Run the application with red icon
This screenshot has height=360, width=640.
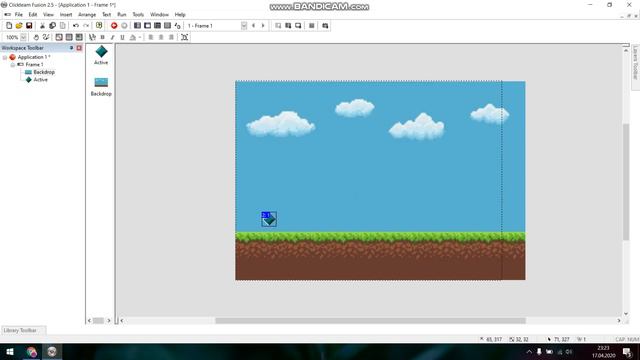114,25
